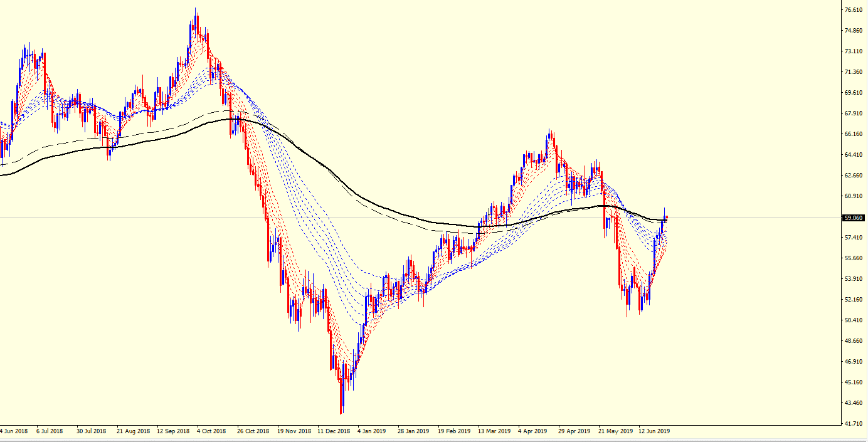Click the 21 May 2019 date label
This screenshot has height=442, width=868.
(x=615, y=431)
